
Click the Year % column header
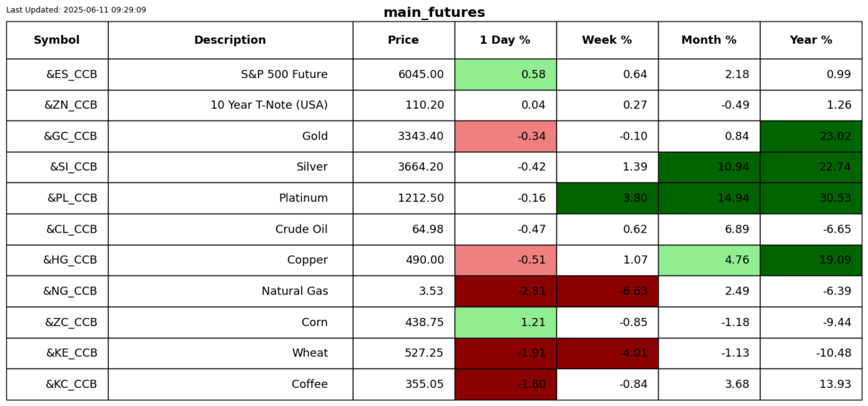coord(811,40)
